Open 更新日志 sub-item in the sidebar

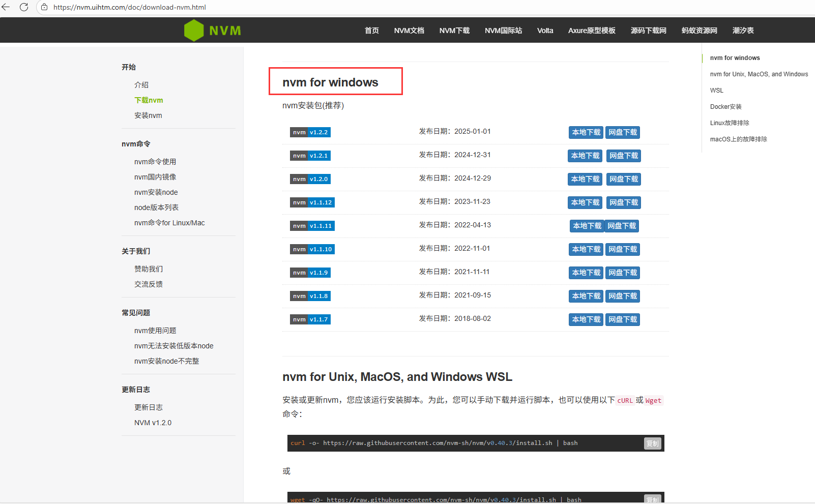point(149,407)
